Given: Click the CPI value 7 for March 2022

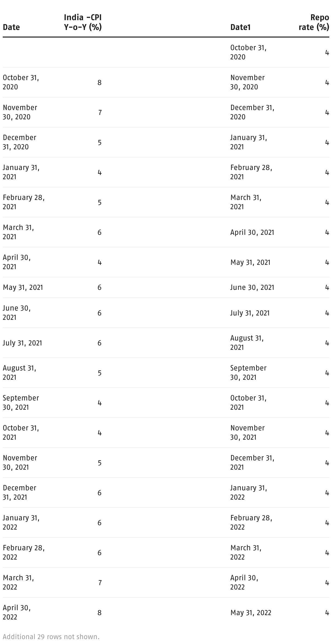Looking at the screenshot, I should click(100, 583).
